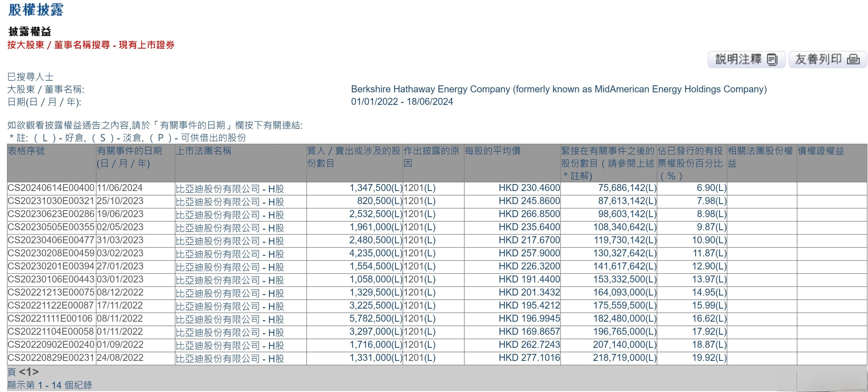The height and width of the screenshot is (392, 868).
Task: Select serial number CS20230208E00459
Action: (x=51, y=254)
